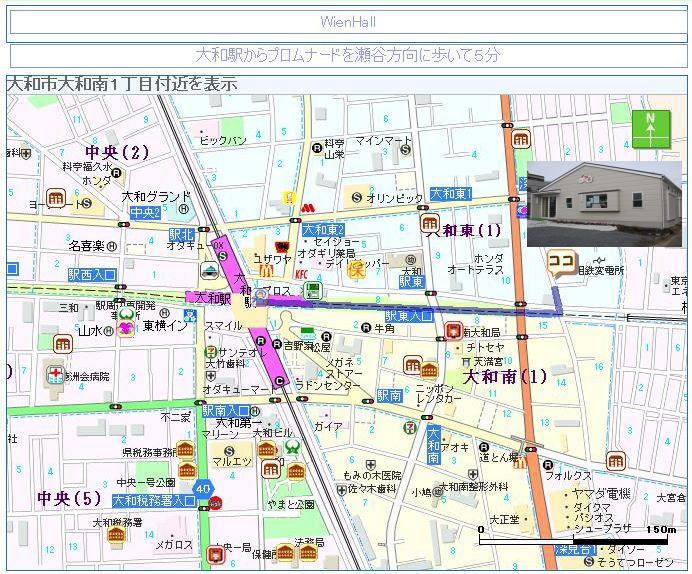Viewport: 692px width, 574px height.
Task: Click the ココ speech bubble marker
Action: (x=560, y=263)
